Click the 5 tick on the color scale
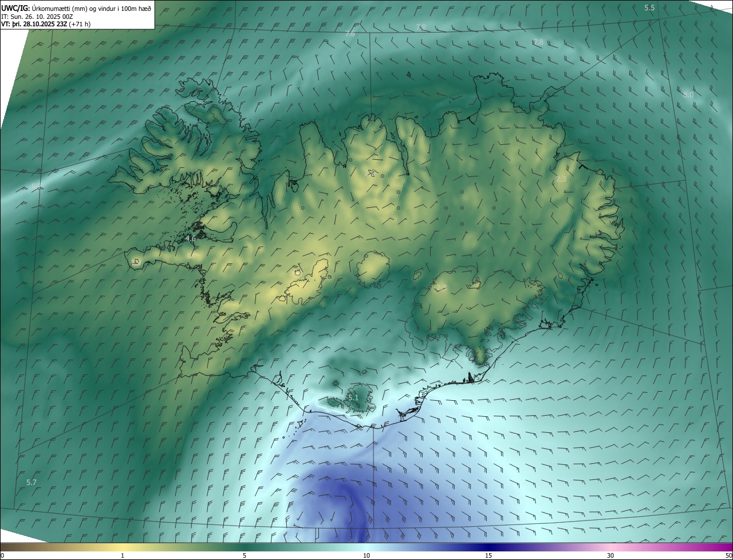 pos(245,555)
